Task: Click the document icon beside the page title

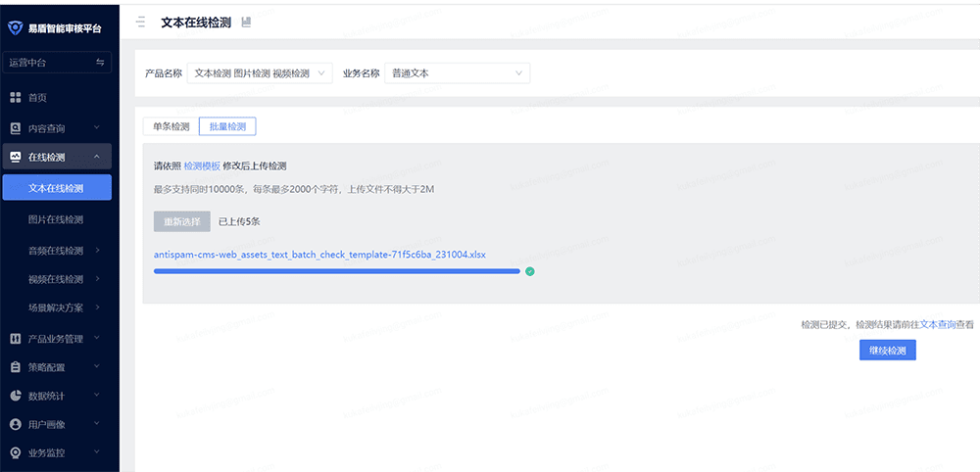Action: tap(245, 22)
